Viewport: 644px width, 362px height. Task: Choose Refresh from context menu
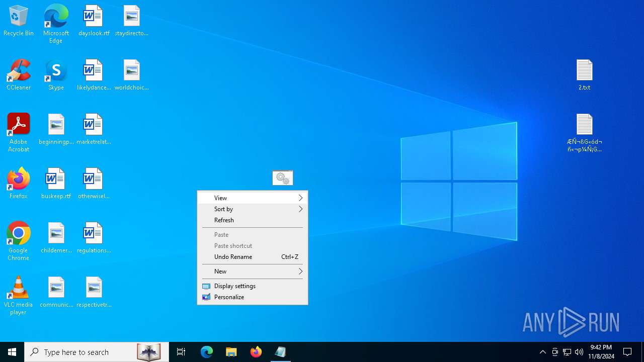pyautogui.click(x=253, y=220)
